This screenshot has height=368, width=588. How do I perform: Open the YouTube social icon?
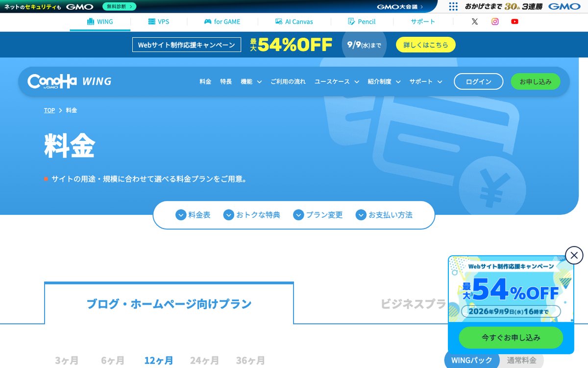pyautogui.click(x=514, y=22)
